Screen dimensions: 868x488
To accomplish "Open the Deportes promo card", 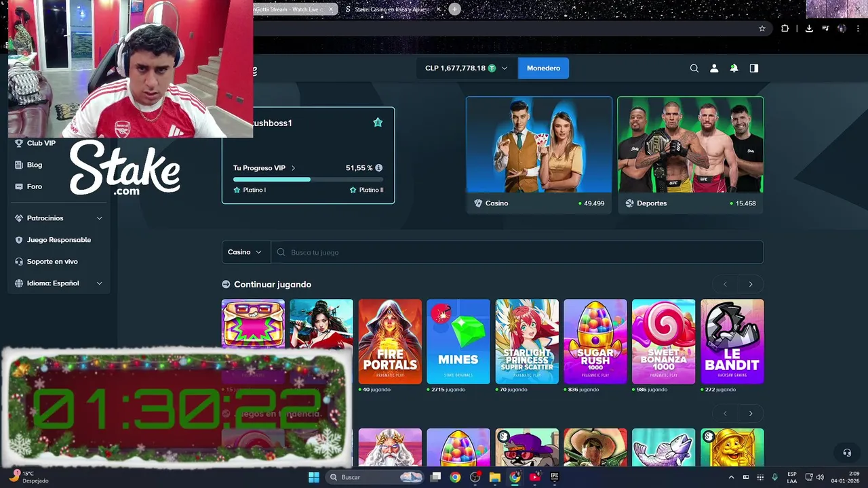I will point(690,155).
